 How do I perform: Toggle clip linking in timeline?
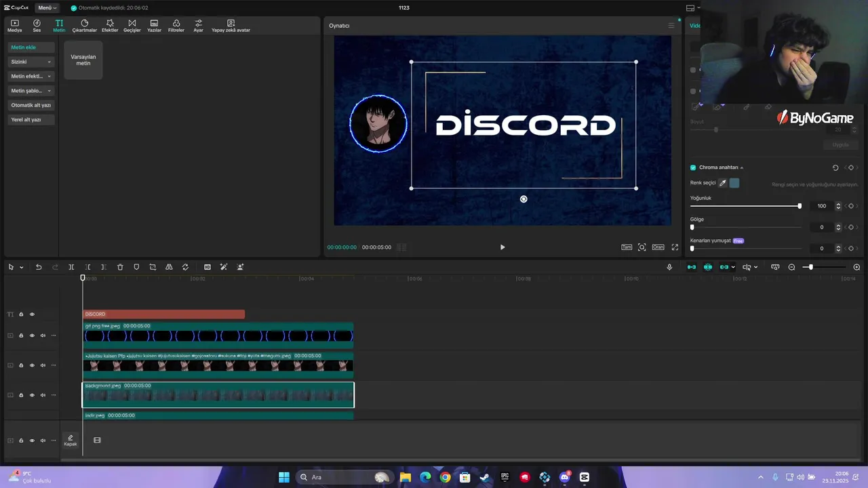(x=724, y=267)
